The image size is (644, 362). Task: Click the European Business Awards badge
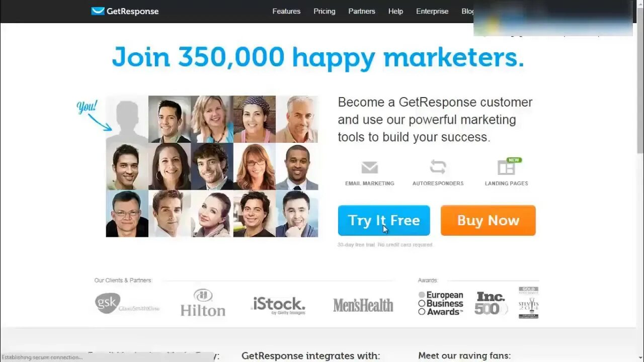(441, 303)
